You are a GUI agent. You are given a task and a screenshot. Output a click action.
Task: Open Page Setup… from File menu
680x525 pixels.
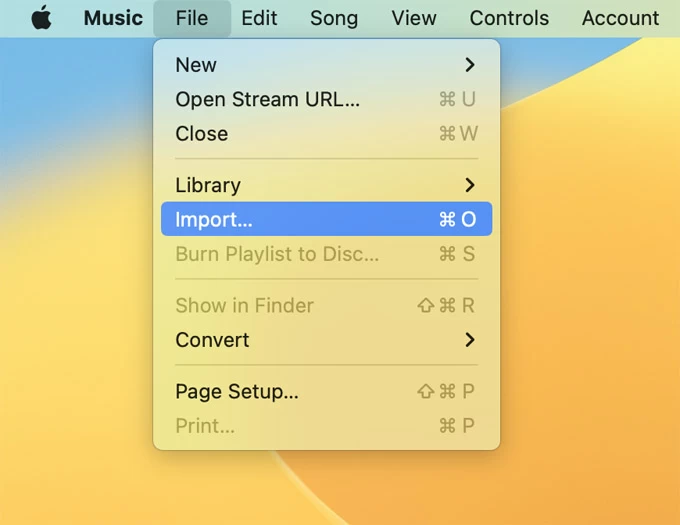pos(237,392)
